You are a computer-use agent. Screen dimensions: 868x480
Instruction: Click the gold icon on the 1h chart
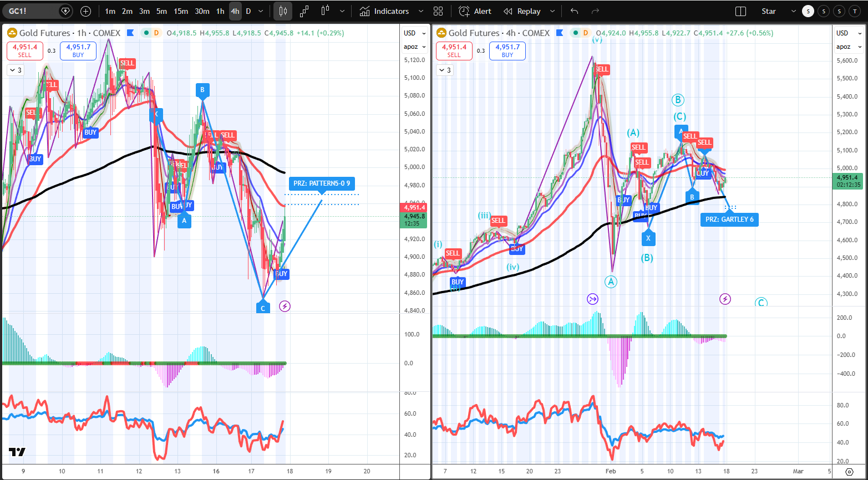(12, 33)
